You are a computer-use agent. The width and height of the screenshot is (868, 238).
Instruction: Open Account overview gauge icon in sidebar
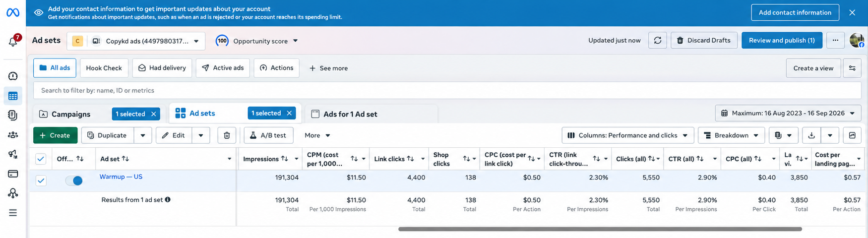(13, 76)
